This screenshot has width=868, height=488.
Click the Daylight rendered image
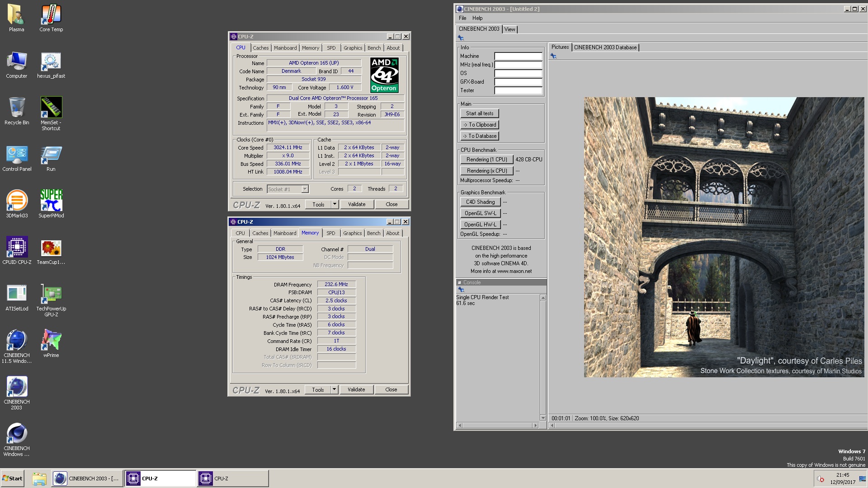[724, 237]
